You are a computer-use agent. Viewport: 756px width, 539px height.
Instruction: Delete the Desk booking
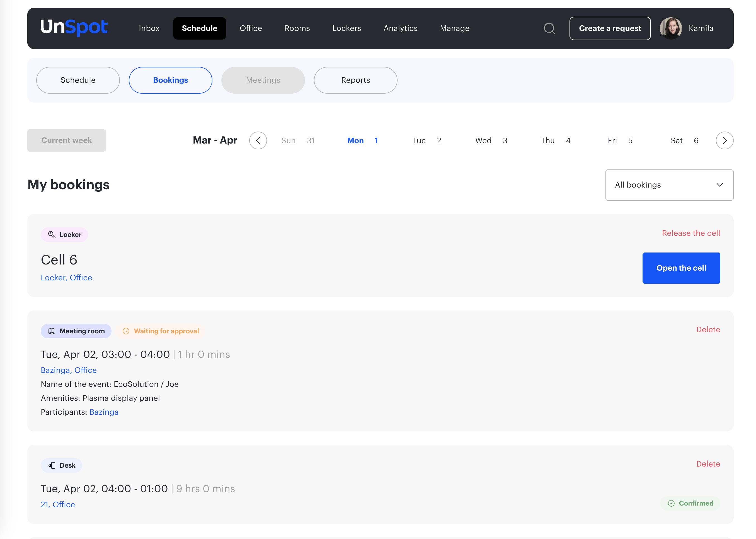pyautogui.click(x=708, y=464)
